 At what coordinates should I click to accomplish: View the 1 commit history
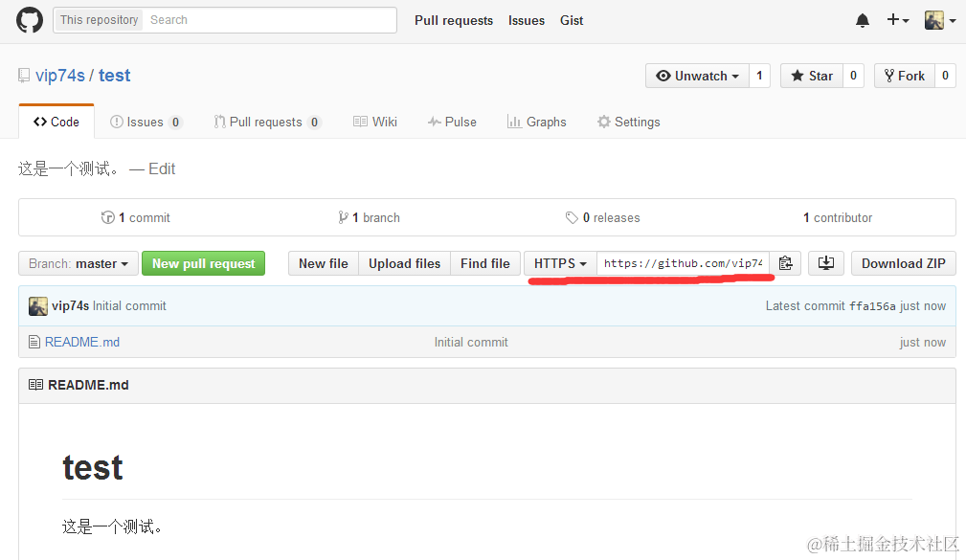pyautogui.click(x=136, y=217)
